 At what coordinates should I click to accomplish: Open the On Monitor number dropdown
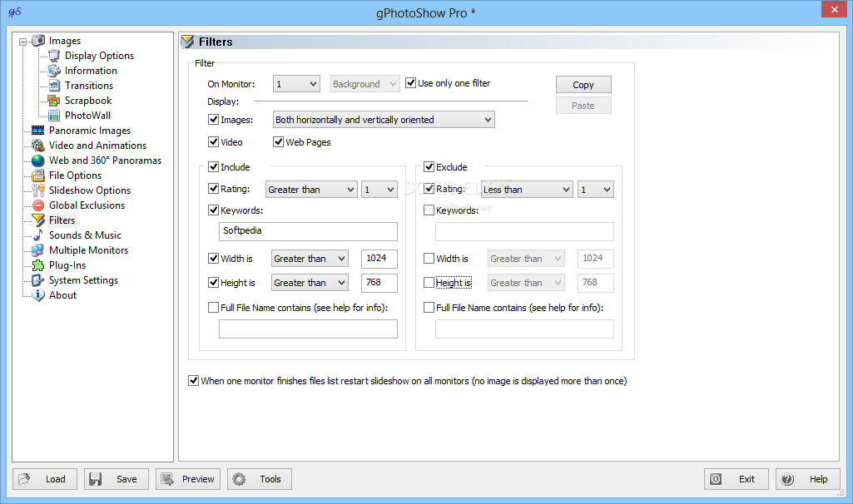pyautogui.click(x=296, y=84)
